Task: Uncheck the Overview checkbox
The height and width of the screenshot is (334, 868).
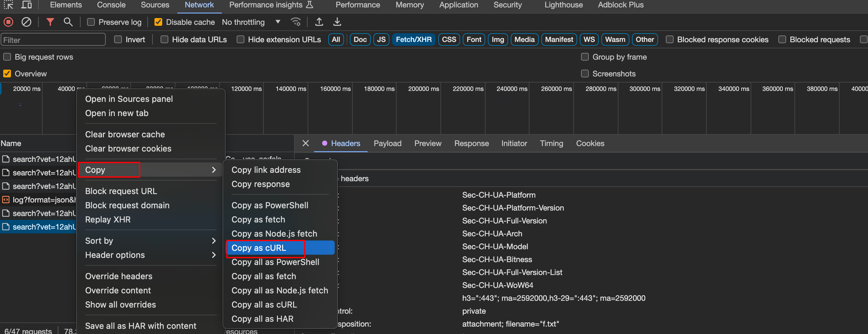Action: point(7,74)
